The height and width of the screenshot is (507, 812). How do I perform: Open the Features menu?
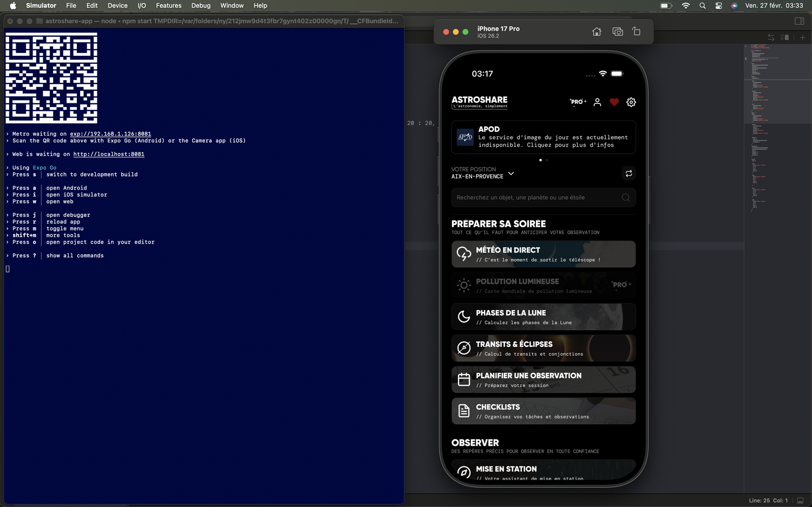[x=169, y=5]
